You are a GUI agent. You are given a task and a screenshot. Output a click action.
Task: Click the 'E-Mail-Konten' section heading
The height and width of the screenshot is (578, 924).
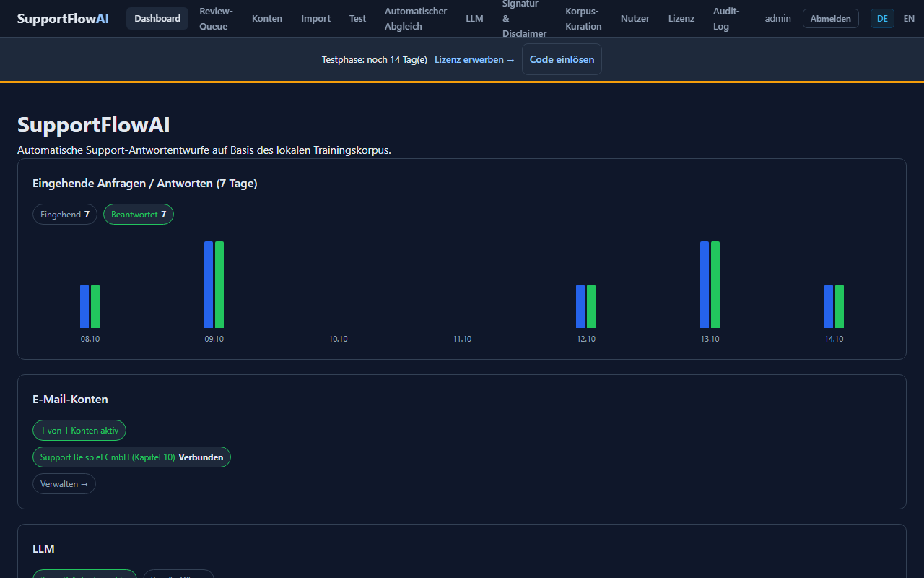pos(70,400)
